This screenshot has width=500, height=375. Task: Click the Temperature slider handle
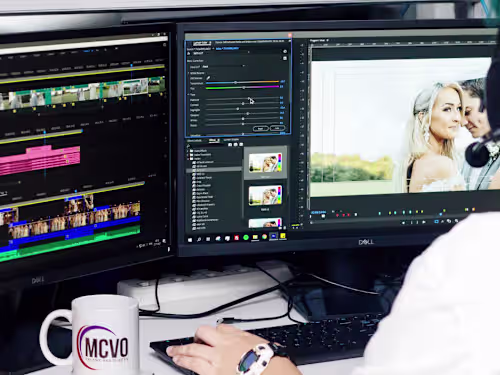[235, 82]
